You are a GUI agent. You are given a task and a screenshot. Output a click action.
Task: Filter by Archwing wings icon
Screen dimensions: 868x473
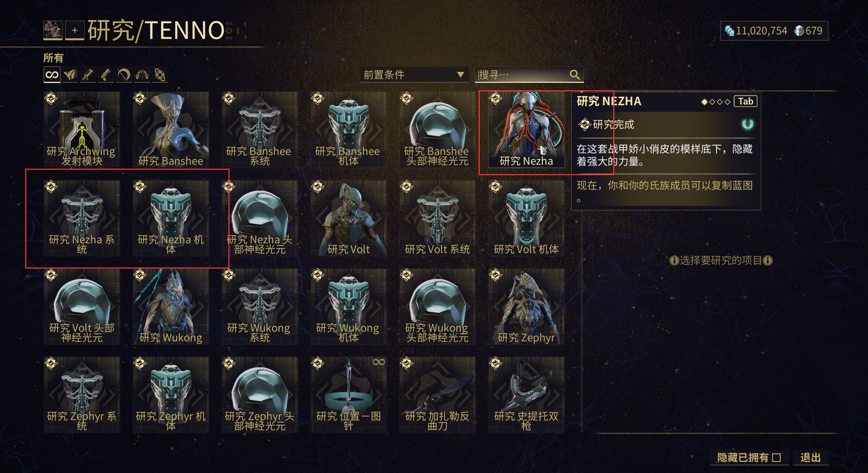(x=142, y=75)
